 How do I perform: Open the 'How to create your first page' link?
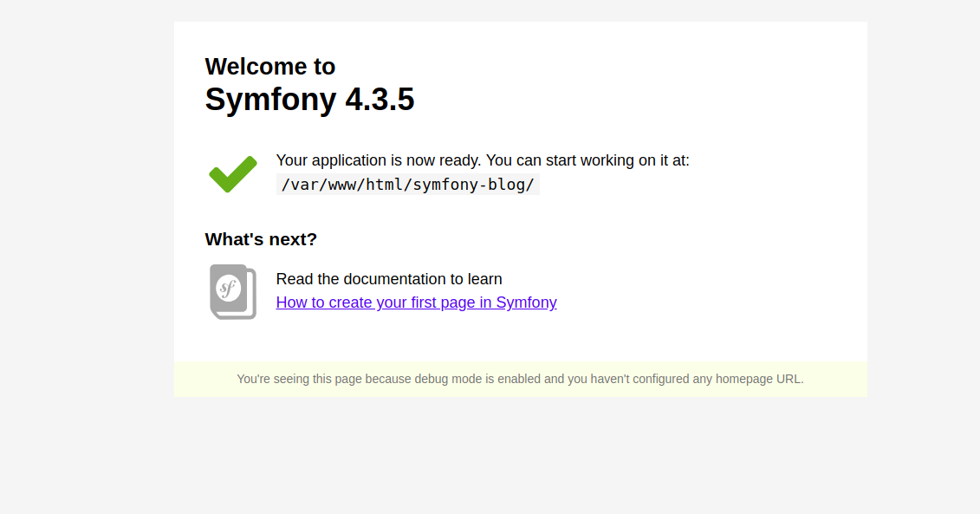click(416, 303)
